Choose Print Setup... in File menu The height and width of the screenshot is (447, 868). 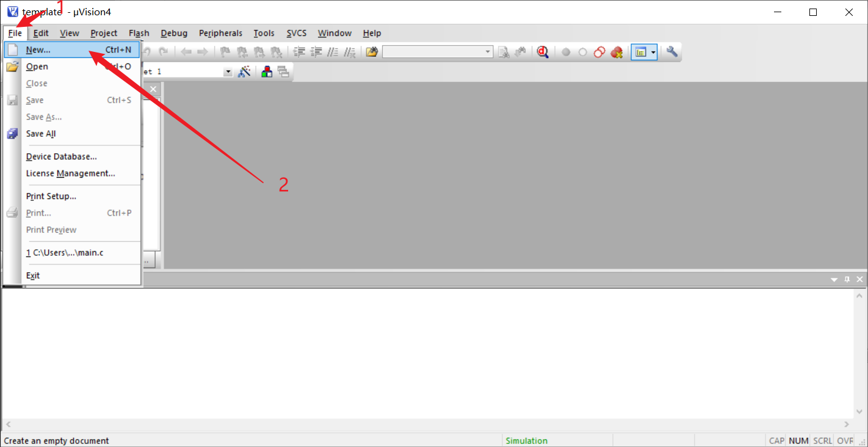(72, 196)
